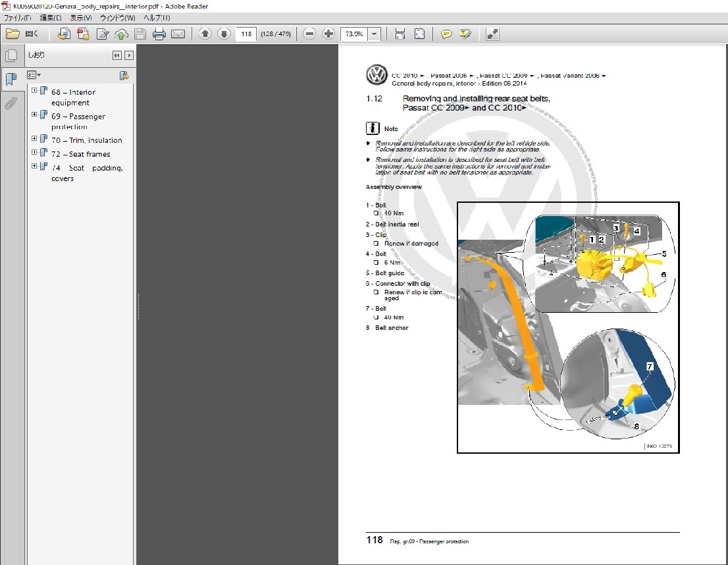Open the 編集 menu
Screen dimensions: 728x565
pyautogui.click(x=51, y=18)
